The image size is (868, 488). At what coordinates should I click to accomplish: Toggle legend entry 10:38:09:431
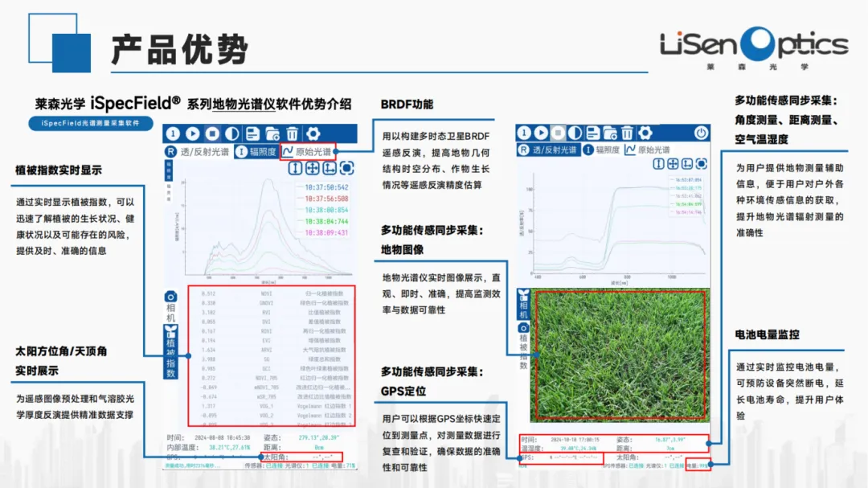(323, 232)
